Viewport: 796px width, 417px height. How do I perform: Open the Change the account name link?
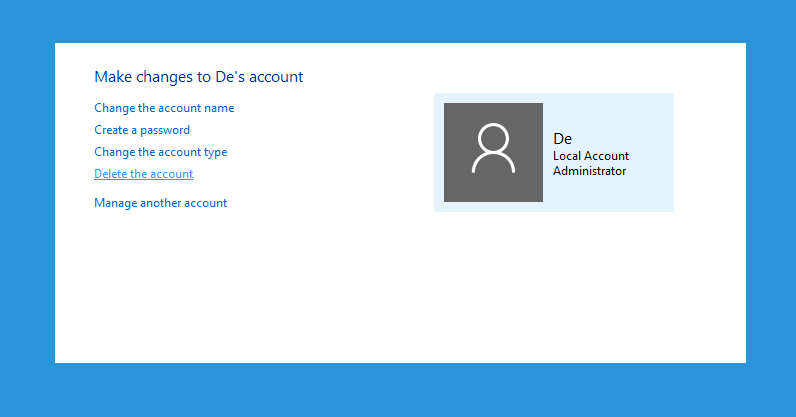164,108
